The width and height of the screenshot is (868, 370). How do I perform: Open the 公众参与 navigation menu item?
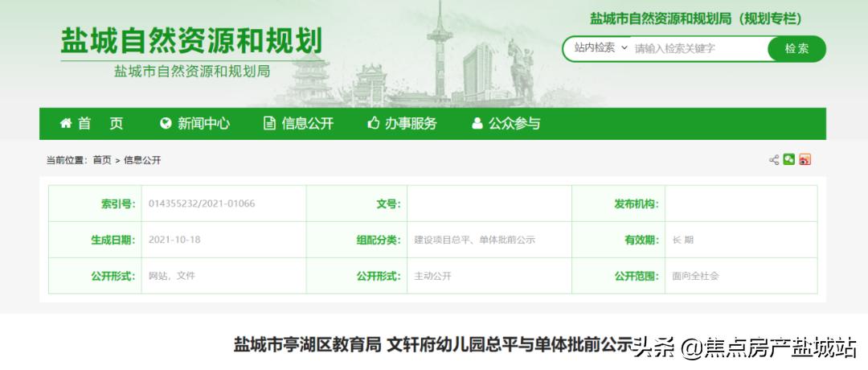pos(506,124)
